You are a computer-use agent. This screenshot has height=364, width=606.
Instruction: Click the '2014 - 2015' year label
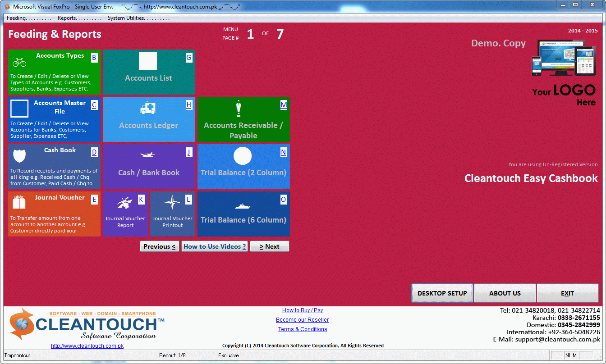[x=583, y=31]
